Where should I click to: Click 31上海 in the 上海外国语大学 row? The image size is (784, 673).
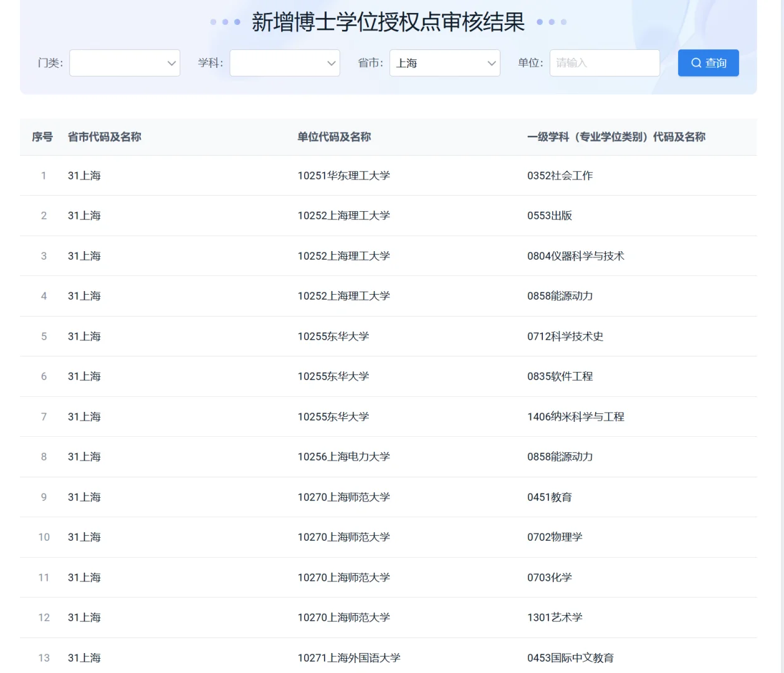(84, 658)
